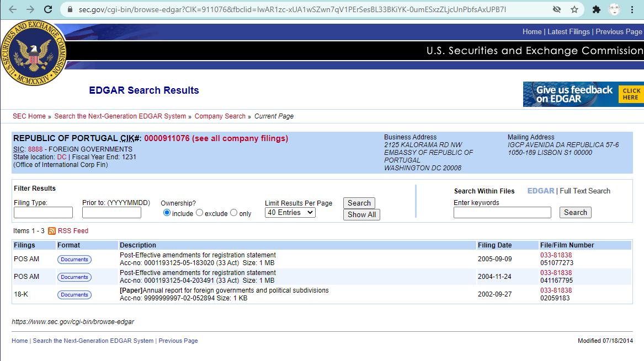Click the Show All button
The width and height of the screenshot is (644, 361).
tap(361, 214)
